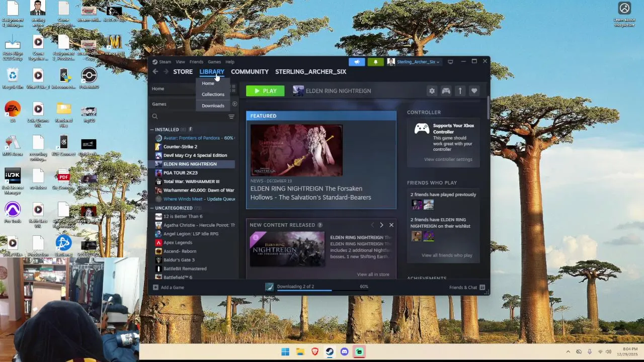The image size is (644, 362).
Task: Click the green PLAY button
Action: click(265, 91)
